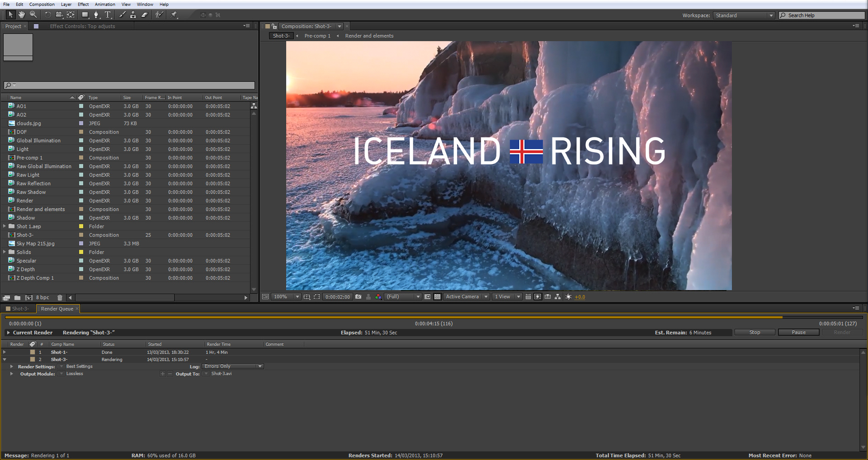Open the Effect menu
868x460 pixels.
tap(83, 4)
